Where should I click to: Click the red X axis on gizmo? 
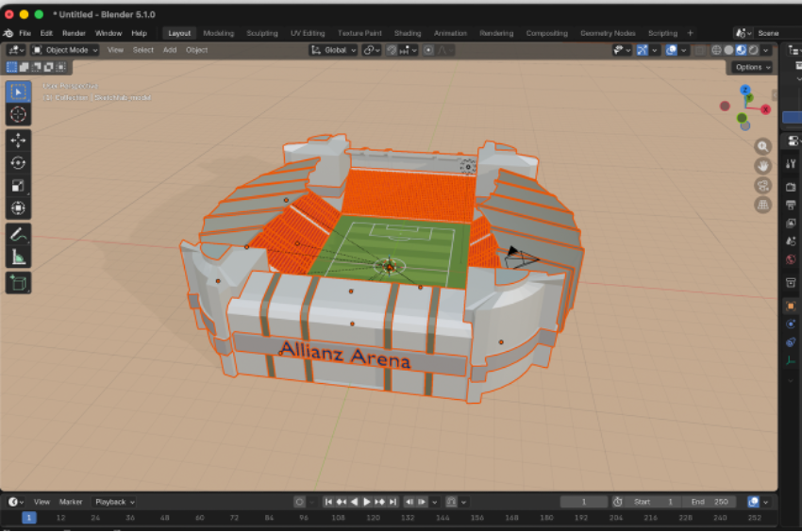766,109
